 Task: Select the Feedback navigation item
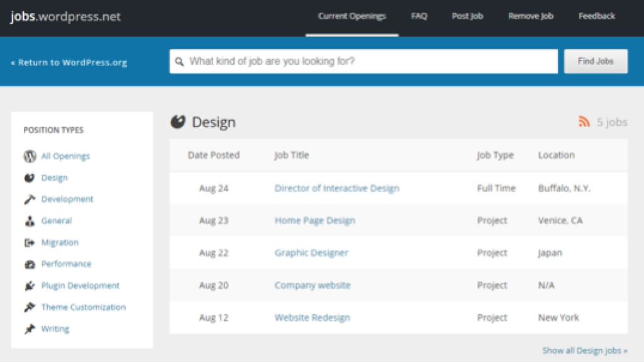pos(597,16)
